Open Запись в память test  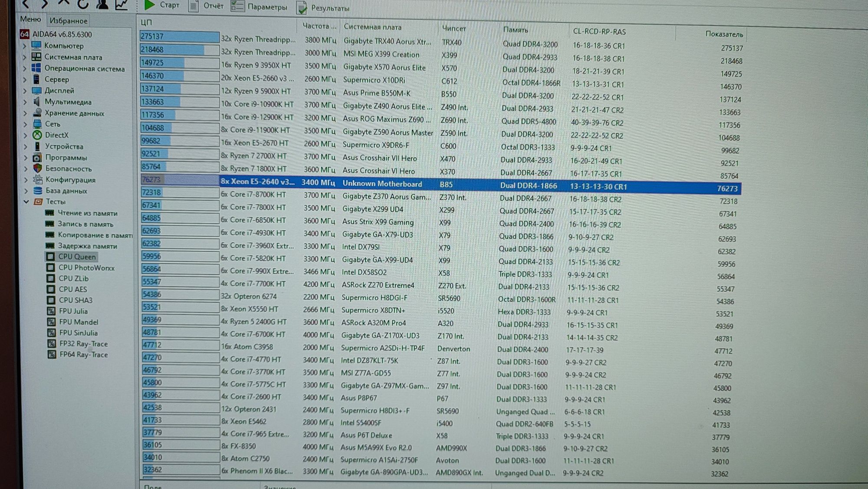[x=85, y=224]
